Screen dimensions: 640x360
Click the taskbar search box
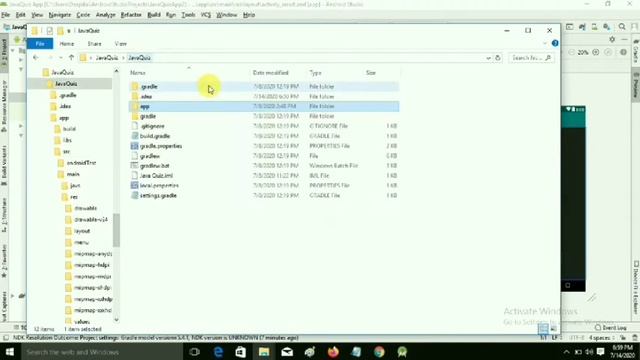pyautogui.click(x=102, y=352)
